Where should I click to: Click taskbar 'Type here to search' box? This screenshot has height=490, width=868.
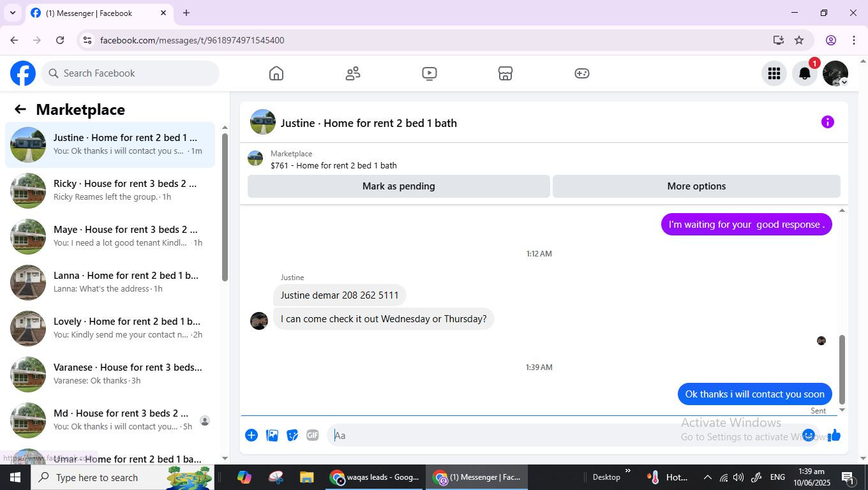[123, 477]
